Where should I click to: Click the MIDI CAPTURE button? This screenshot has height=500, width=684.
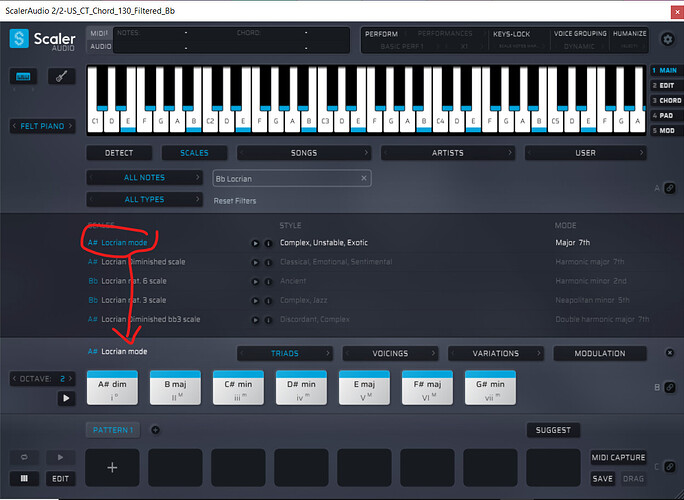(618, 457)
